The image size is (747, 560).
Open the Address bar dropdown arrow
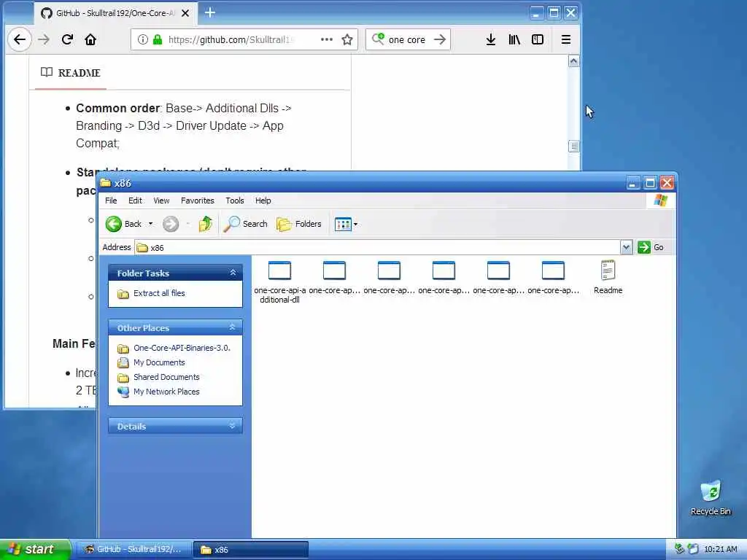(626, 247)
